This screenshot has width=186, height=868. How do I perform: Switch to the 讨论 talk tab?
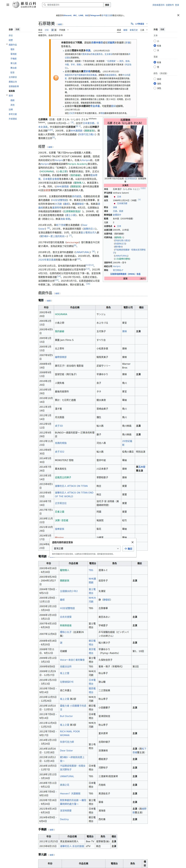[x=47, y=30]
